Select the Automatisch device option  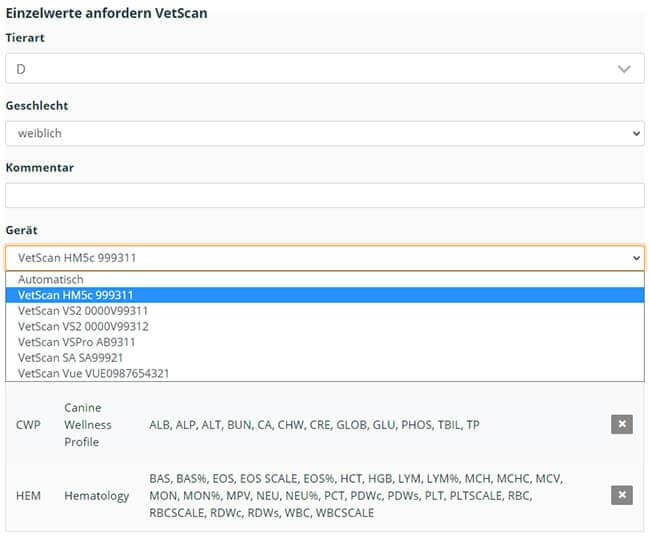point(325,279)
